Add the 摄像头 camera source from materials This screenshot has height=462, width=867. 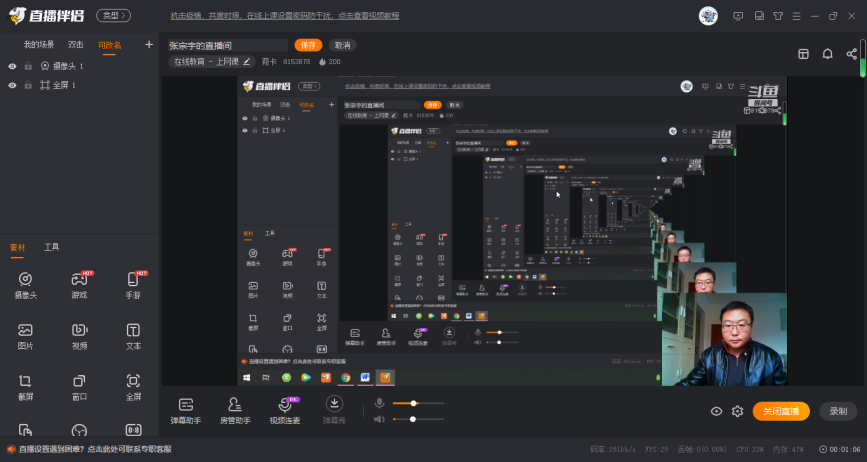pos(25,285)
